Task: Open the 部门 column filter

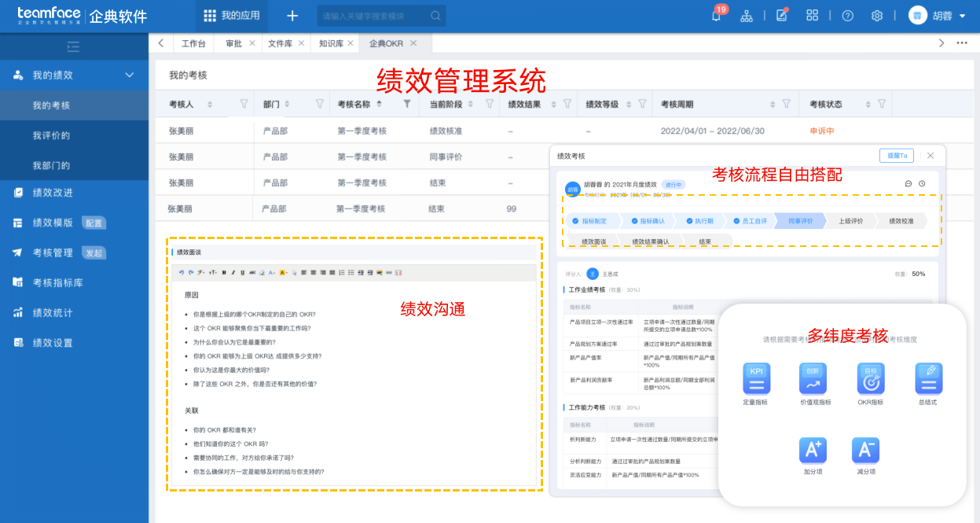Action: 319,103
